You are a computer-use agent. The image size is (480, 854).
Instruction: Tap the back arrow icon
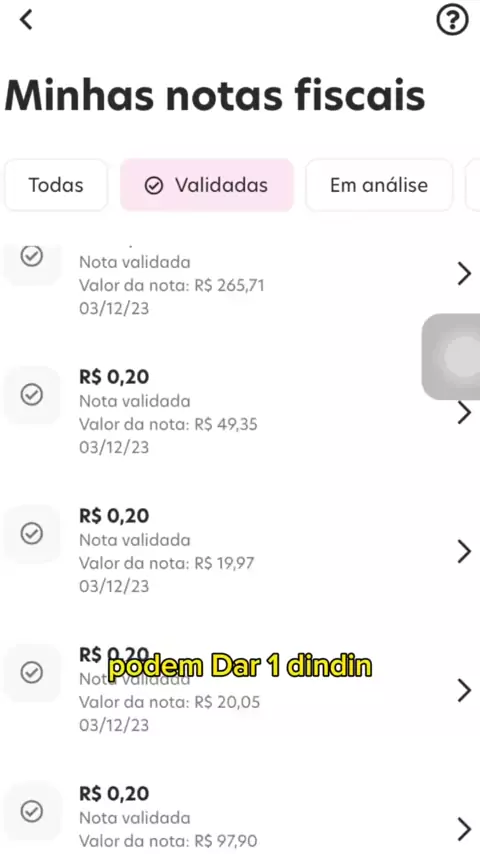pyautogui.click(x=26, y=20)
